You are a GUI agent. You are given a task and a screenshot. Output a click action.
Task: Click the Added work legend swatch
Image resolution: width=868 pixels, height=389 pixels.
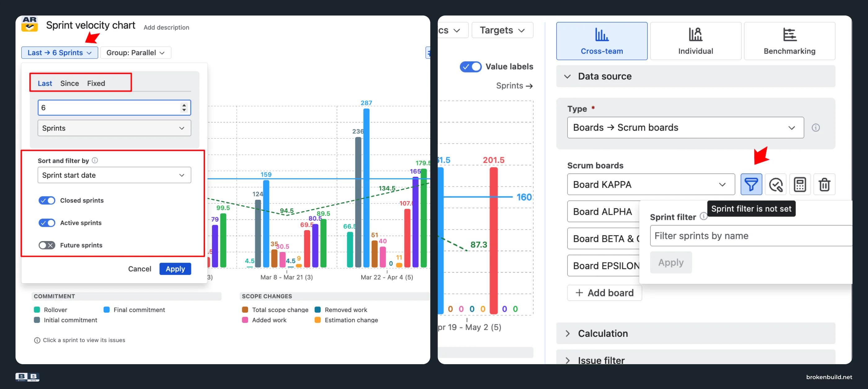pos(245,320)
